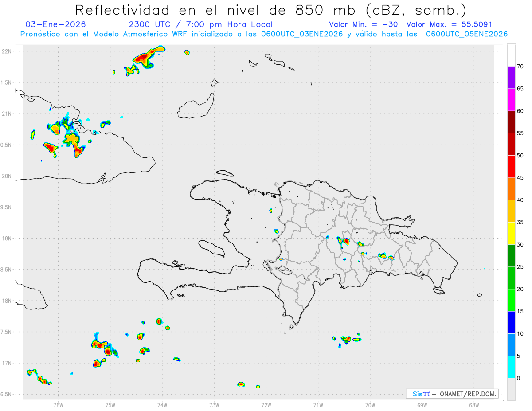Click the light blue 5-10 dBZ band
This screenshot has height=411, width=532.
(x=511, y=345)
